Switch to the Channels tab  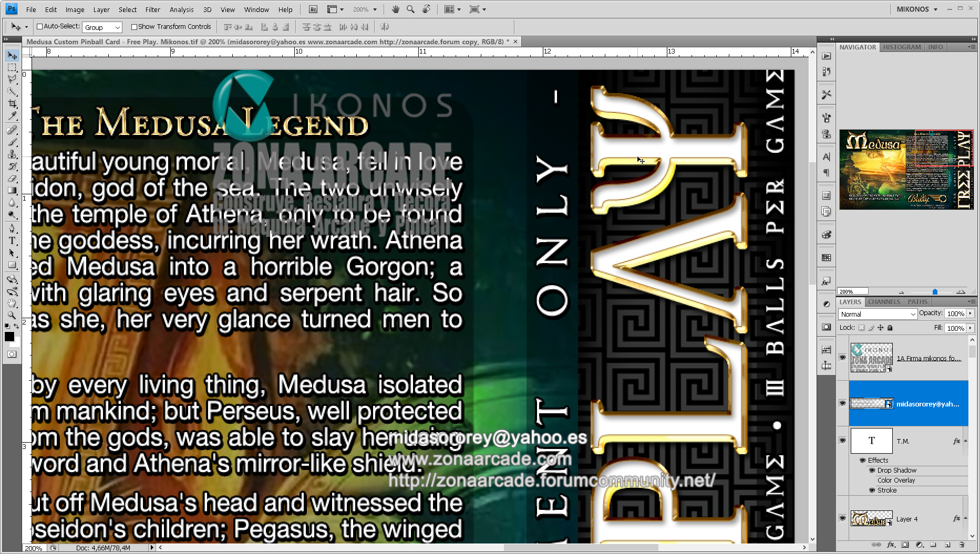coord(884,302)
